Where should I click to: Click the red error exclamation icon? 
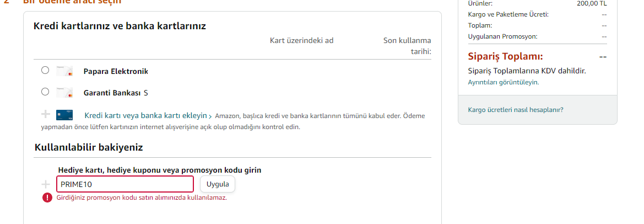[47, 198]
